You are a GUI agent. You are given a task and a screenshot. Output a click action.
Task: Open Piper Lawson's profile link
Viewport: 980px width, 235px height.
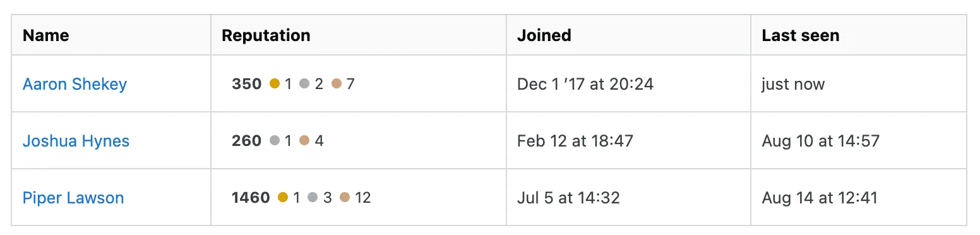[73, 198]
